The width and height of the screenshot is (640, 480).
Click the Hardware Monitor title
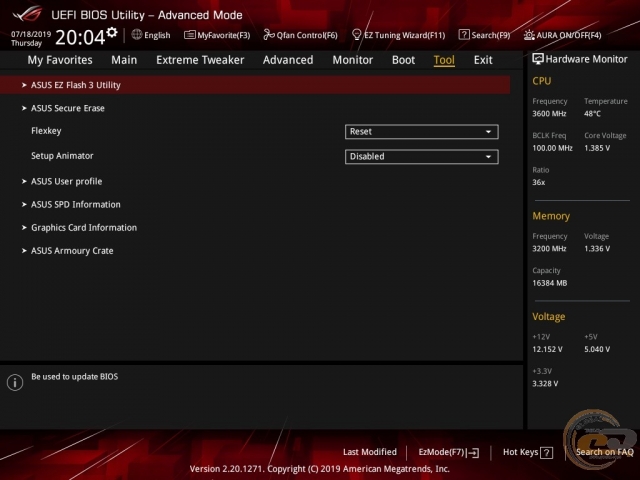pos(587,59)
